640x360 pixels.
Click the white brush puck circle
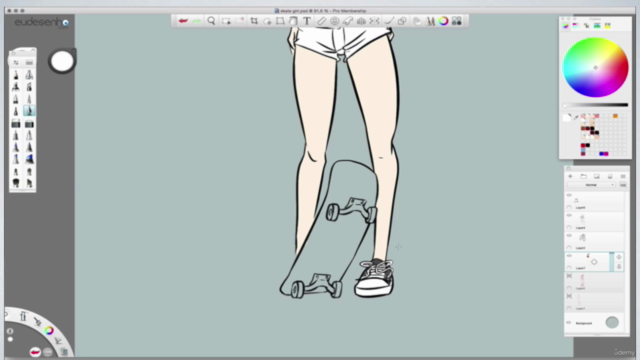62,62
